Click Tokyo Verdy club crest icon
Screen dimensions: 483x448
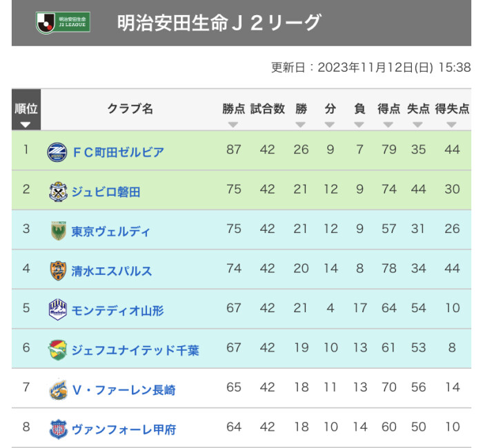click(57, 231)
